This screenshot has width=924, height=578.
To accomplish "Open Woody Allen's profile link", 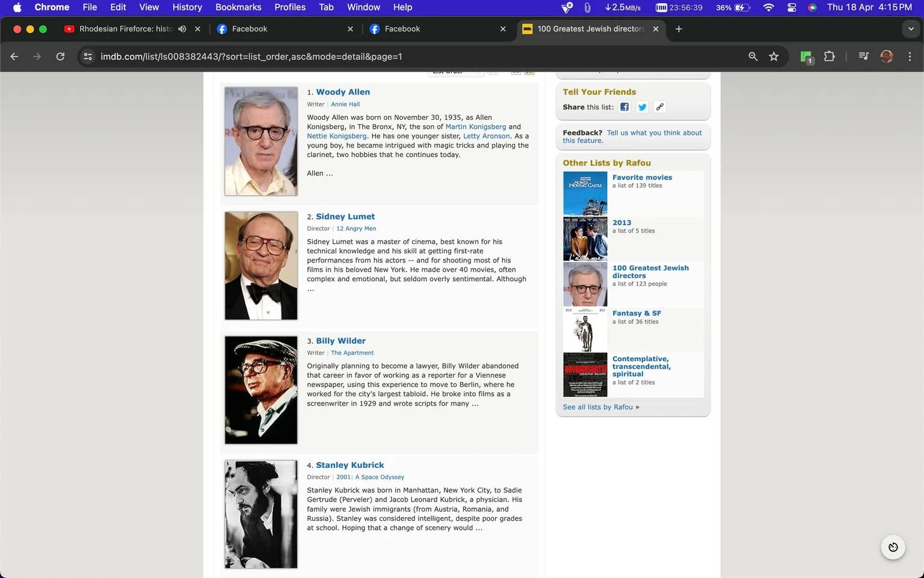I will [x=343, y=92].
